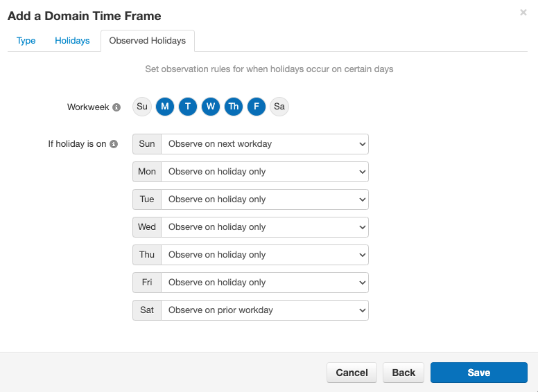Toggle Sunday in the workweek
The image size is (538, 392).
142,107
